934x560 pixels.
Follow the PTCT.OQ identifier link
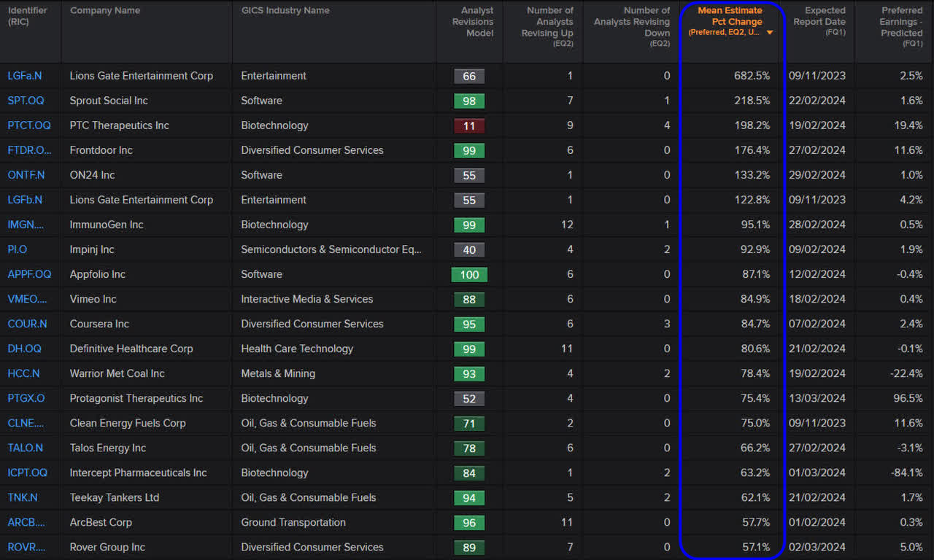point(29,125)
